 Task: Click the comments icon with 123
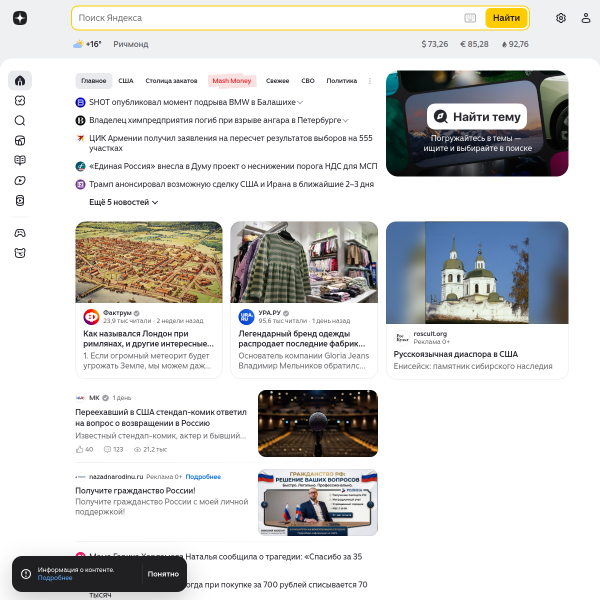108,449
